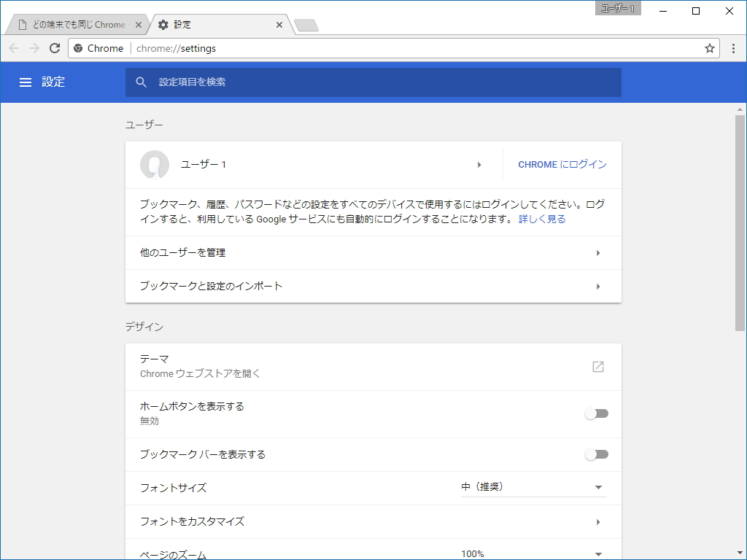This screenshot has height=560, width=747.
Task: Bookmark this page via star icon
Action: (710, 48)
